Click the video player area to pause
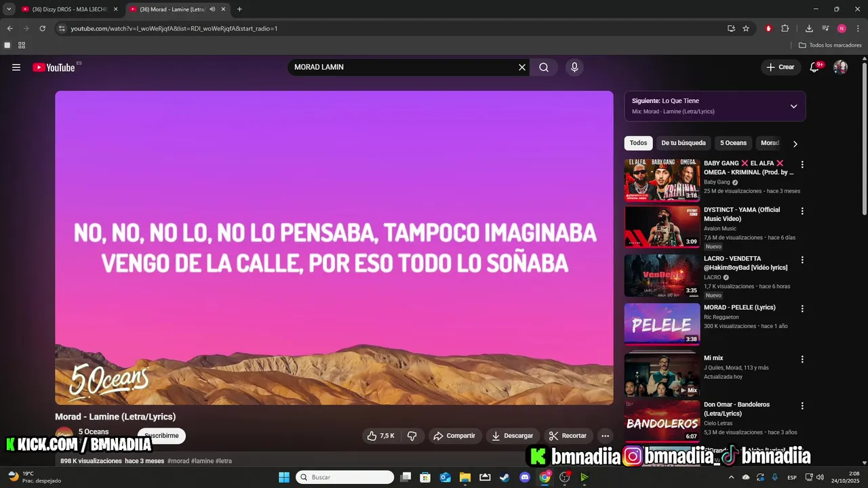Screen dimensions: 868x488 click(x=334, y=248)
